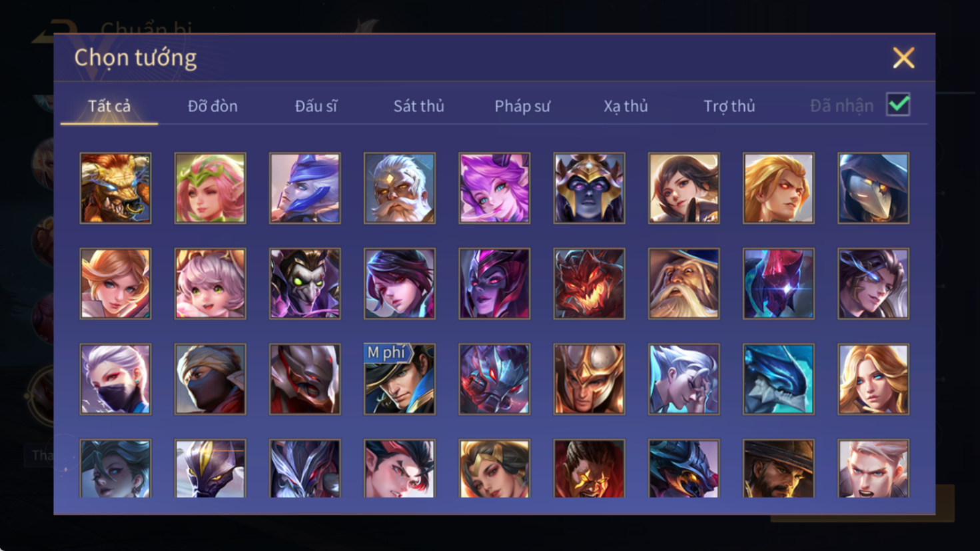Close the 'Chọn tướng' dialog
This screenshot has width=980, height=551.
tap(903, 58)
